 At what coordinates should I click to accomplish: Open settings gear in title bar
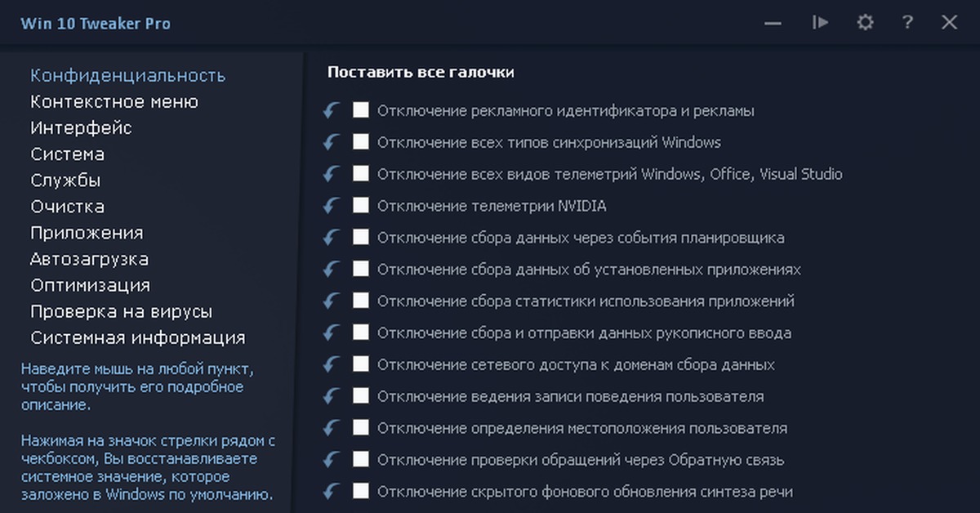pos(865,22)
